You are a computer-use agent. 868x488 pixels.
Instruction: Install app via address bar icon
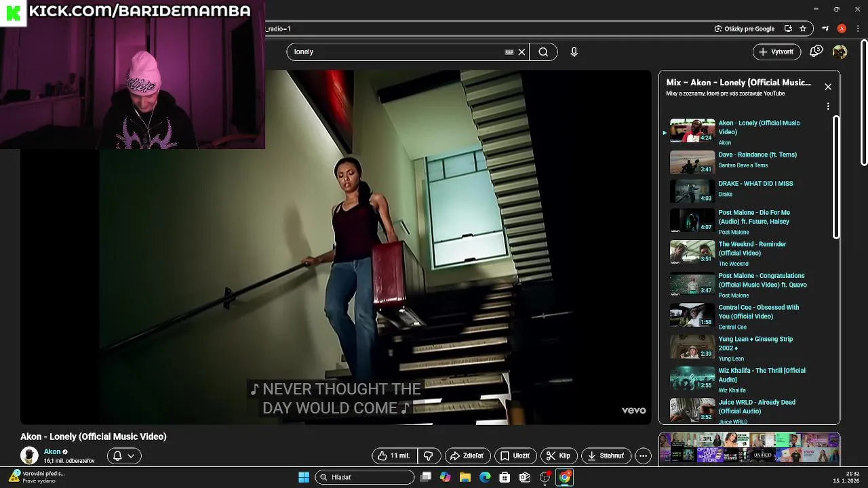[788, 28]
